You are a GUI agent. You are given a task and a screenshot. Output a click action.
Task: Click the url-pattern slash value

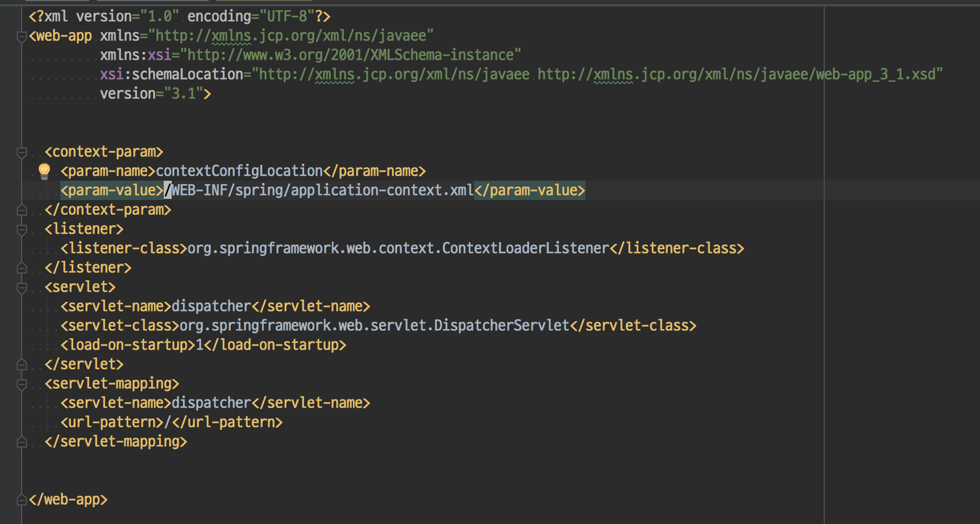(168, 422)
